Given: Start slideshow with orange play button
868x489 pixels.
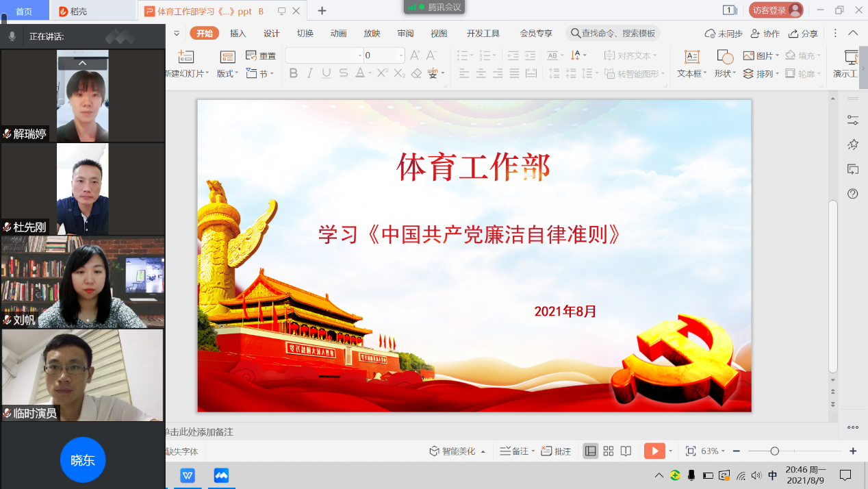Looking at the screenshot, I should coord(654,451).
